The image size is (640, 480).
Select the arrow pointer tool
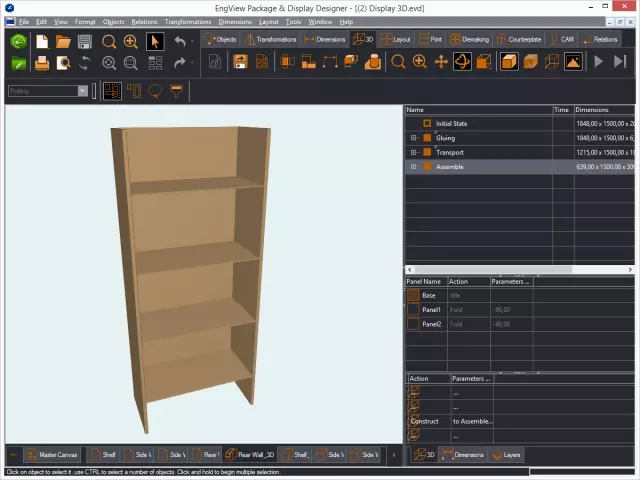(x=154, y=41)
